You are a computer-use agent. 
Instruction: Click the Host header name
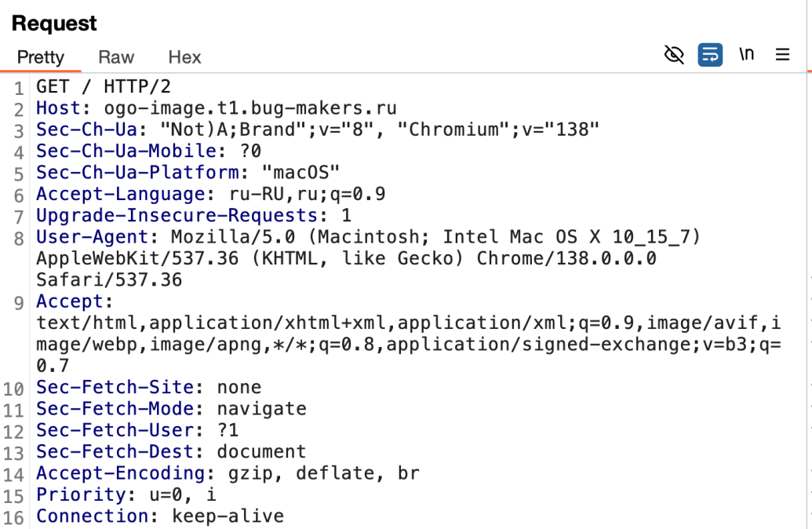click(58, 108)
